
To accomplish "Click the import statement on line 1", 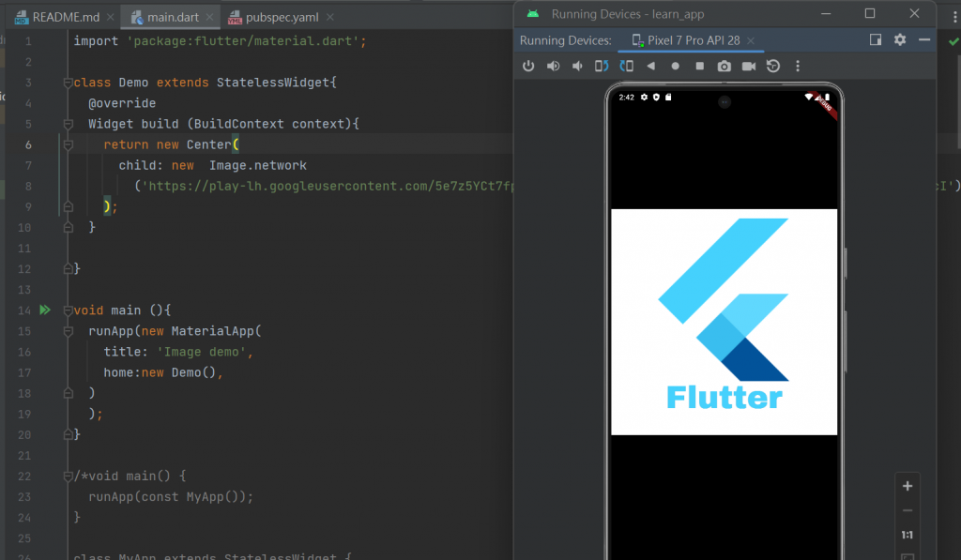I will coord(220,41).
